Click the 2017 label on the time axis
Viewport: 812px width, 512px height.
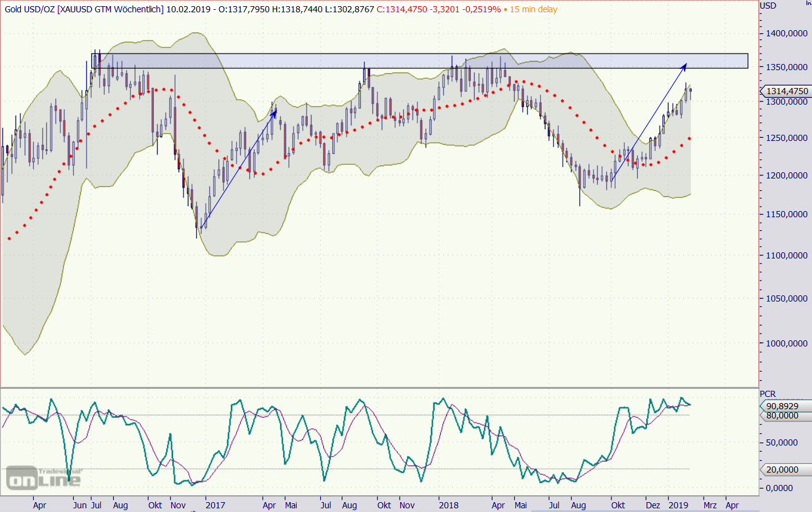point(215,505)
